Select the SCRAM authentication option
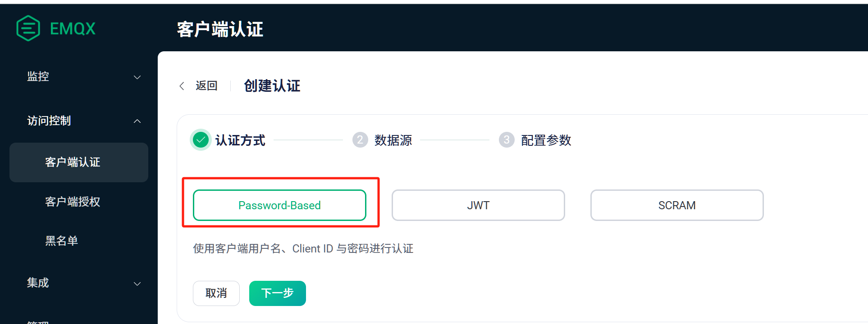The width and height of the screenshot is (868, 324). click(677, 205)
